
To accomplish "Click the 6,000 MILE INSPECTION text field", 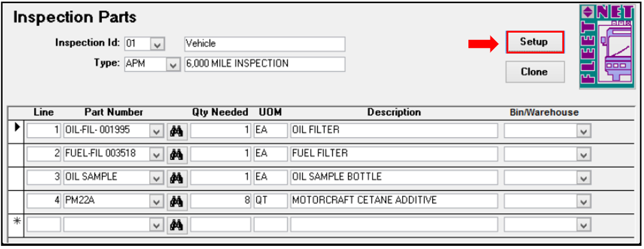I will pos(264,64).
